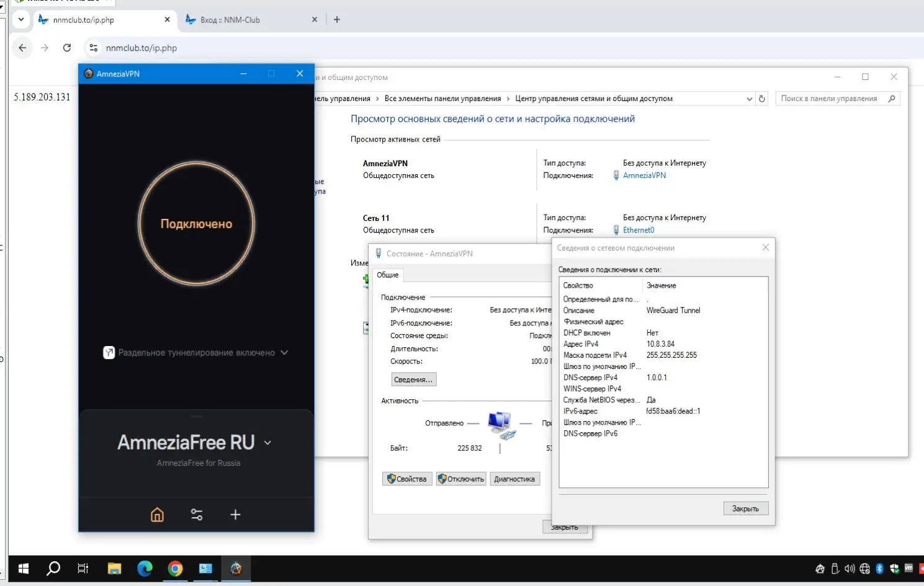Open the control panel taskbar icon
This screenshot has height=586, width=924.
pyautogui.click(x=205, y=568)
